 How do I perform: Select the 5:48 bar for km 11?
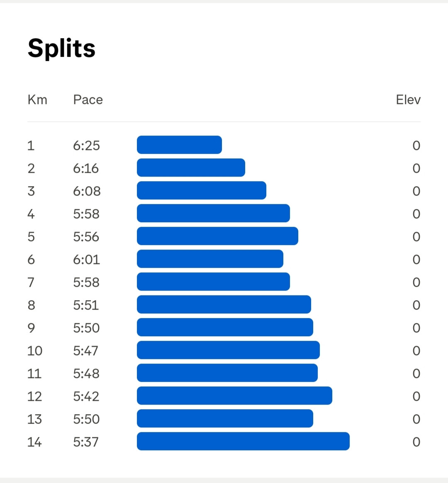point(227,373)
